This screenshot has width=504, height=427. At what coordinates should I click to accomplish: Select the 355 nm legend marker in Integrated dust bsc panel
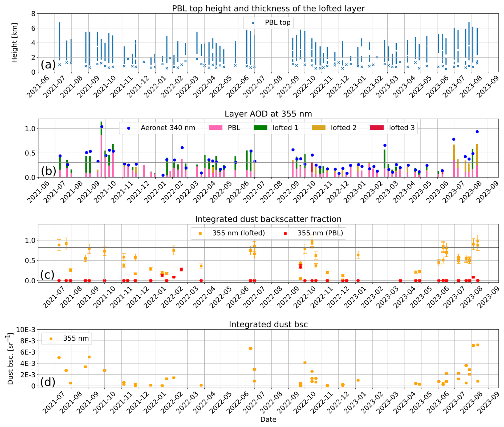[x=51, y=339]
